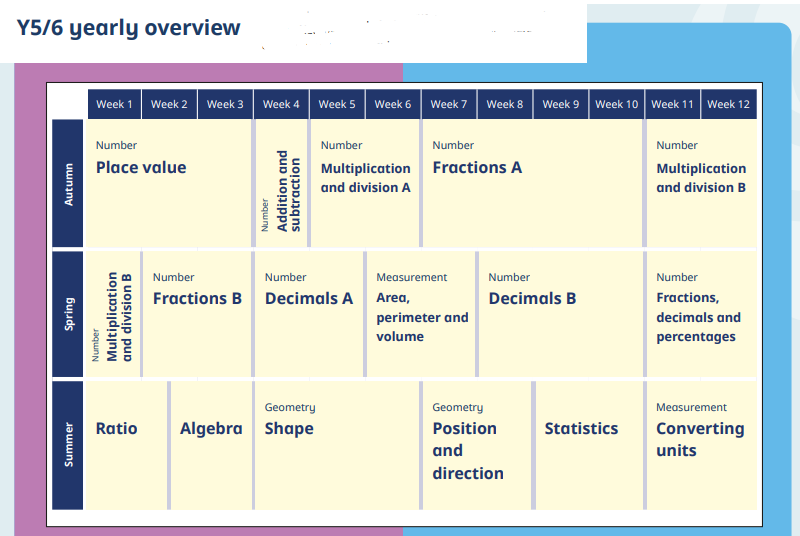This screenshot has height=536, width=800.
Task: Select the Autumn term row label
Action: [x=68, y=184]
